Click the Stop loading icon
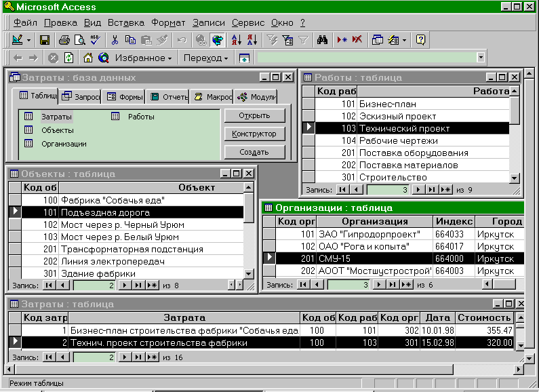This screenshot has height=392, width=539. (x=53, y=58)
